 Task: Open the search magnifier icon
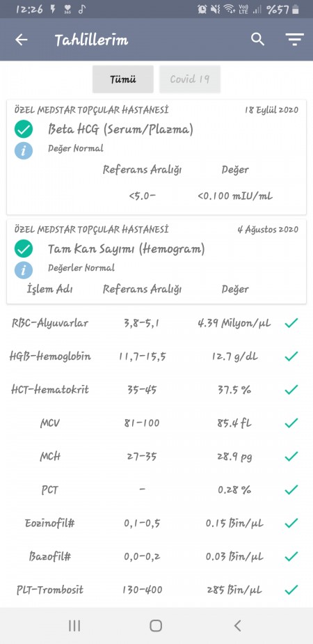click(257, 40)
